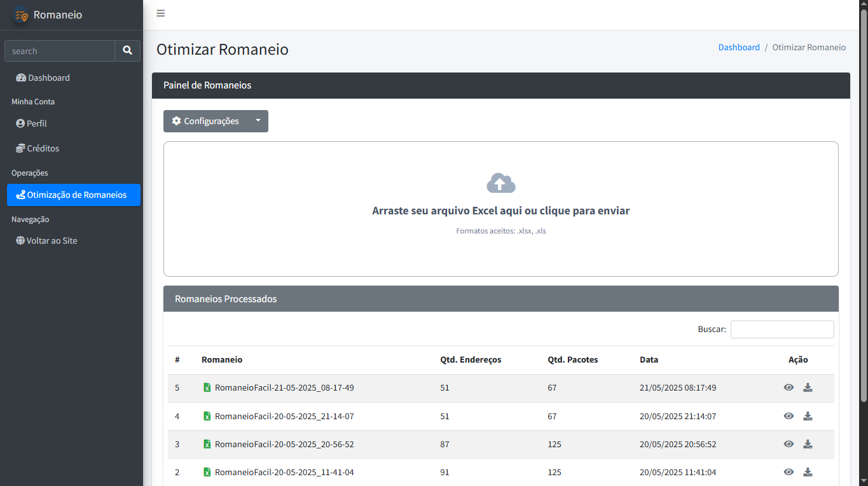Click Excel icon of row 3 romaneio
This screenshot has height=486, width=868.
click(207, 444)
